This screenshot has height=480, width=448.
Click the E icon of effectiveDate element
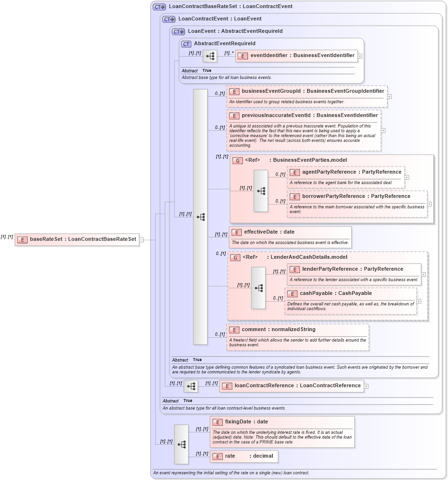pos(236,232)
